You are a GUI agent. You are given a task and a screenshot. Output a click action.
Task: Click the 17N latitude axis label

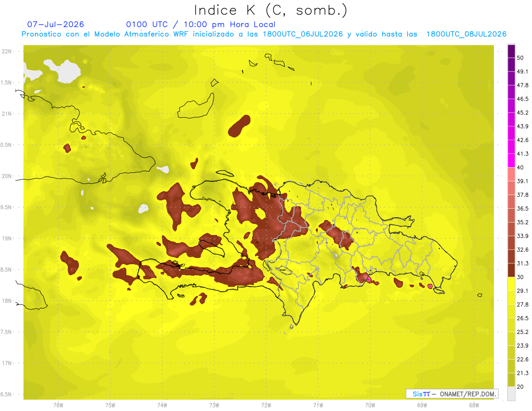pos(8,363)
